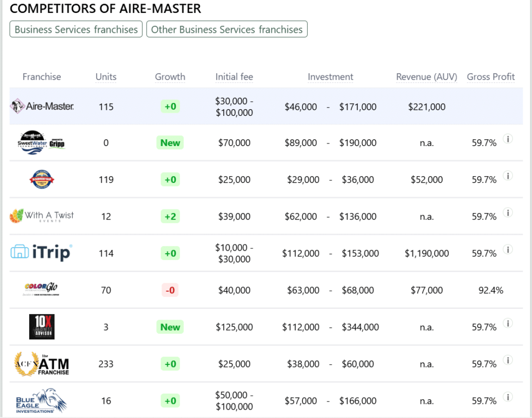Click the Revenue (AUV) column header
Screen dimensions: 532x418
click(427, 77)
